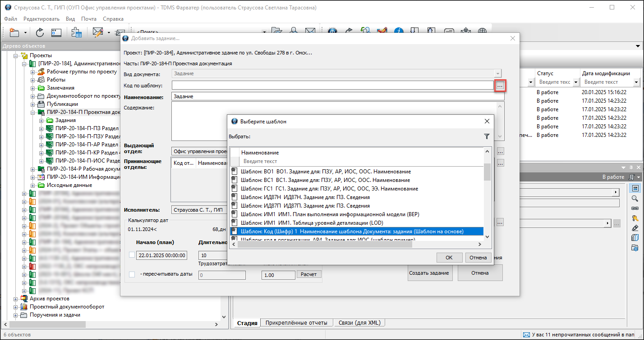Image resolution: width=644 pixels, height=340 pixels.
Task: Click the Архив проектов icon in tree
Action: 24,299
